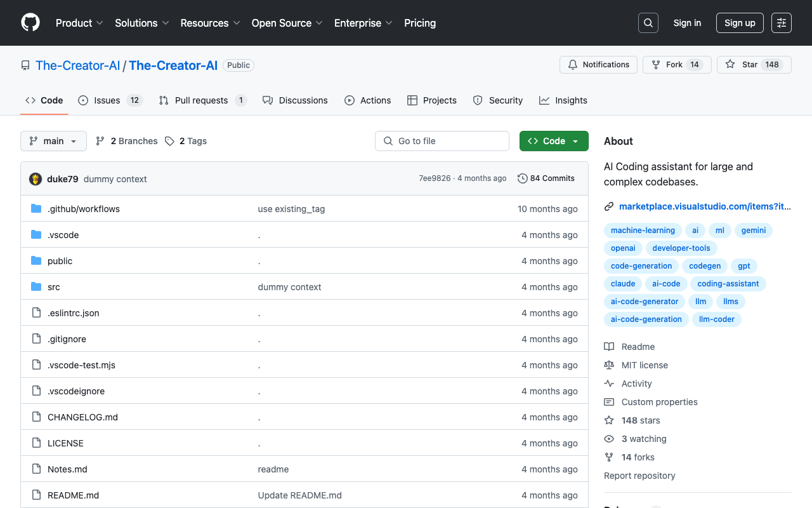
Task: Click the repository icon before The-Creator-AI
Action: click(x=25, y=65)
